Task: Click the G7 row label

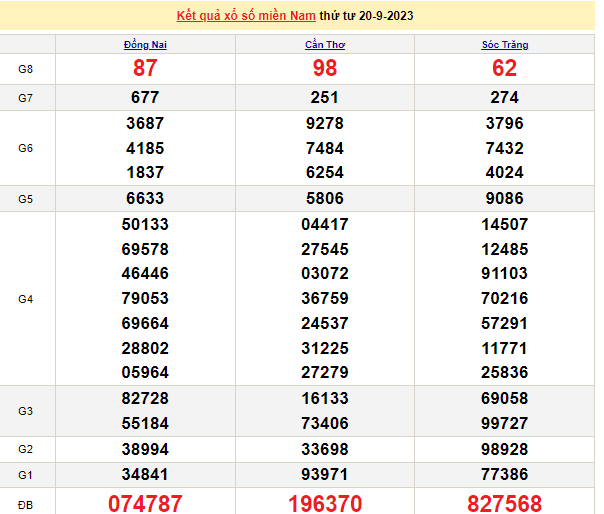Action: [26, 97]
